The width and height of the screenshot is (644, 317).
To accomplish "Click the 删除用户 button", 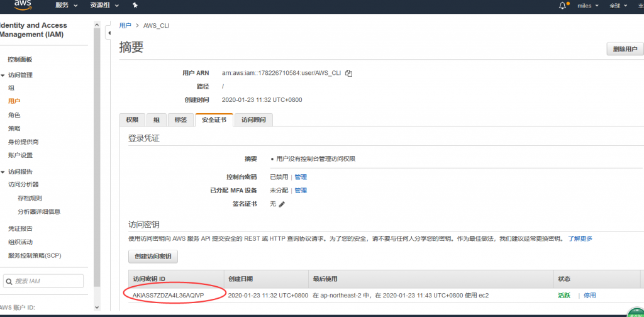I will [625, 49].
